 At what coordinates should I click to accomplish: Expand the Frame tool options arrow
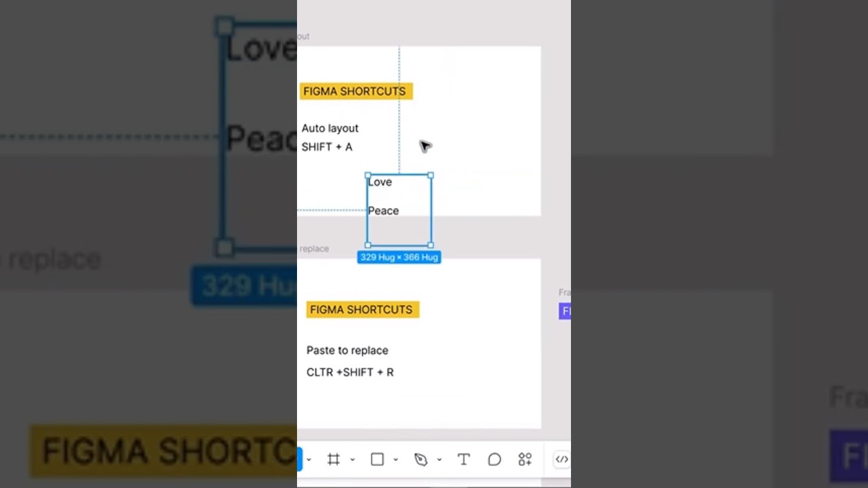[x=352, y=460]
